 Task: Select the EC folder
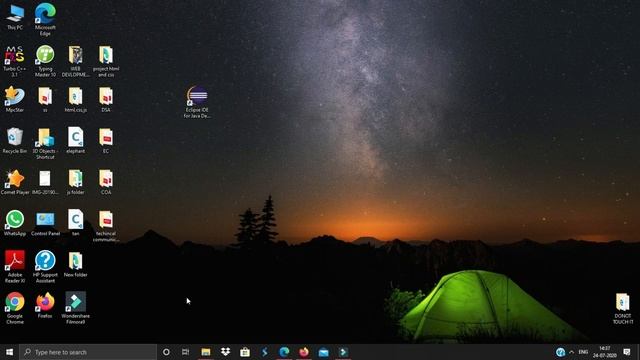tap(106, 141)
